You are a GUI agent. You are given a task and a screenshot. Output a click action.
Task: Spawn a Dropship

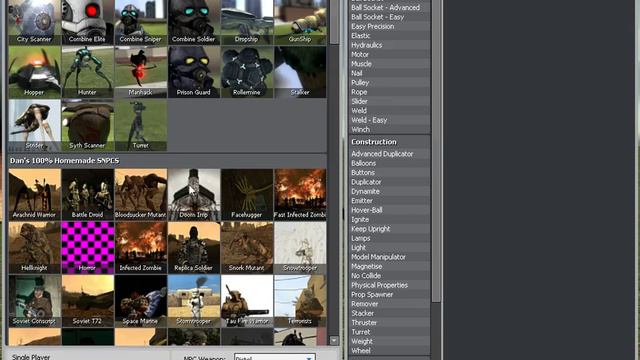247,22
